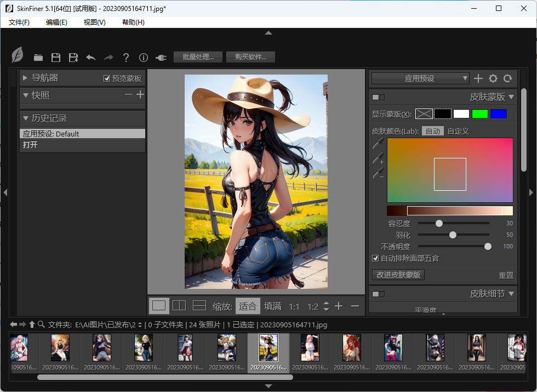Toggle the 皮肤蒙版 section switch
The image size is (537, 392).
379,98
